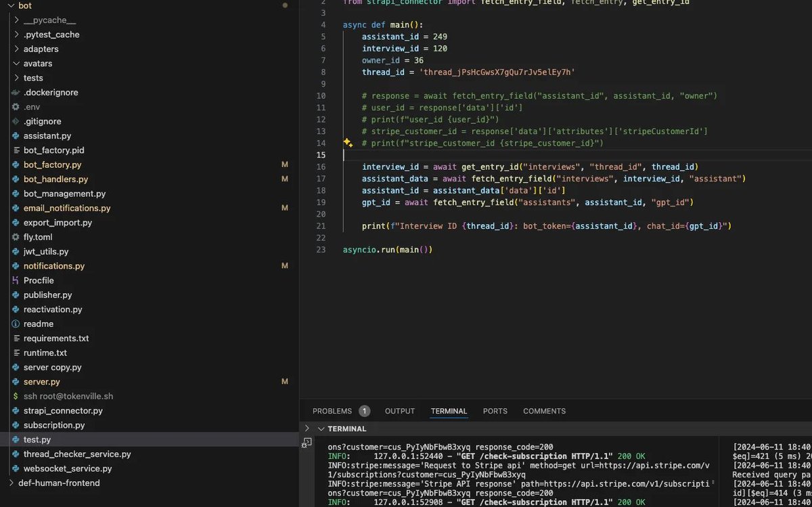Click the gpt_id assignment on line 19
The height and width of the screenshot is (507, 812).
pos(528,202)
